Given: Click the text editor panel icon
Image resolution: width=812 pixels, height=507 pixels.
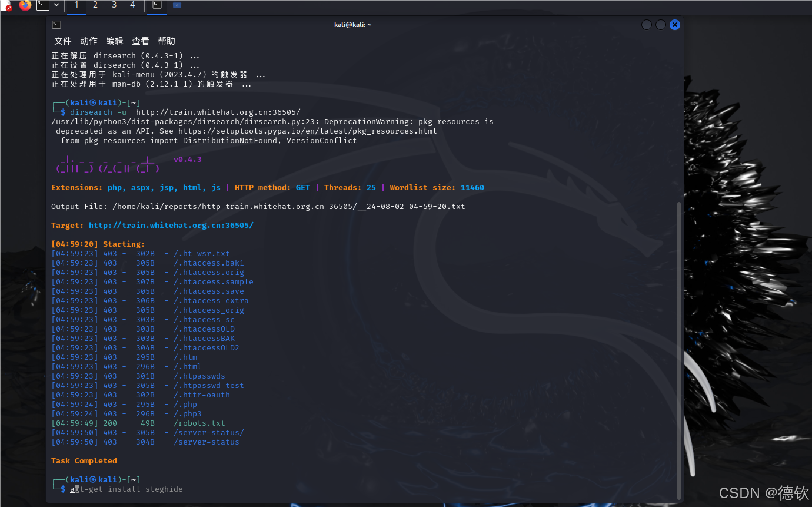Looking at the screenshot, I should (x=6, y=5).
